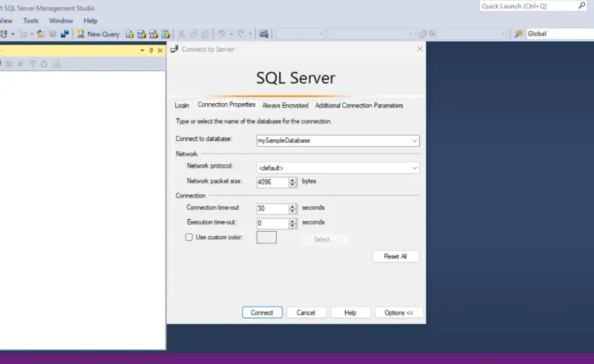This screenshot has height=364, width=594.
Task: Decrease Execution time-out with down arrow
Action: click(x=292, y=226)
